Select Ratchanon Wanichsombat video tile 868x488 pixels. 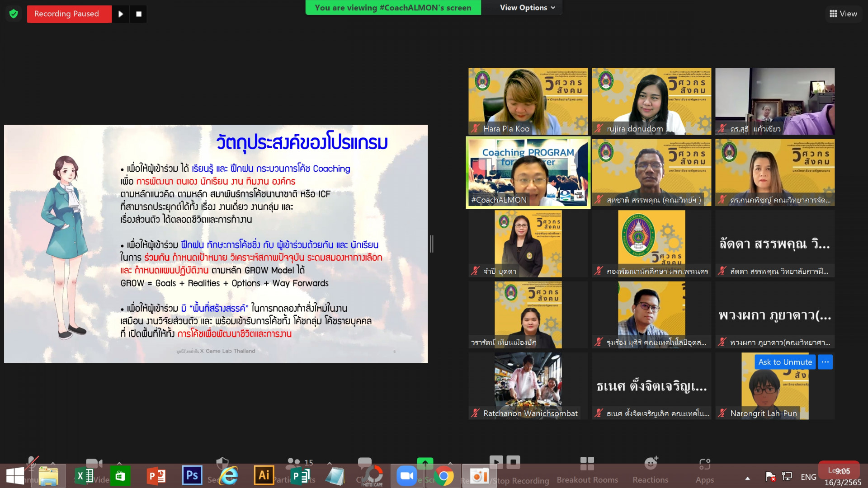click(528, 386)
